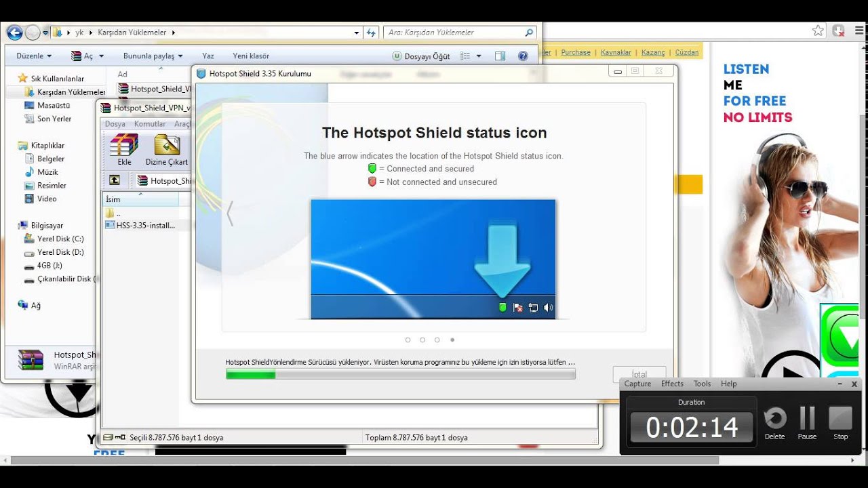Screen dimensions: 868x488
Task: Open the Kaynaklar link on webpage
Action: point(616,52)
